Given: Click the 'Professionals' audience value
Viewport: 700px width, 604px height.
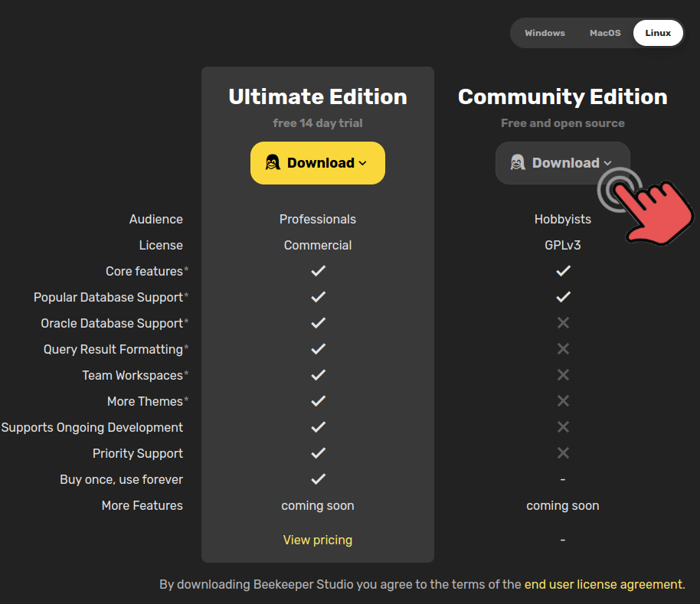Looking at the screenshot, I should [x=317, y=219].
